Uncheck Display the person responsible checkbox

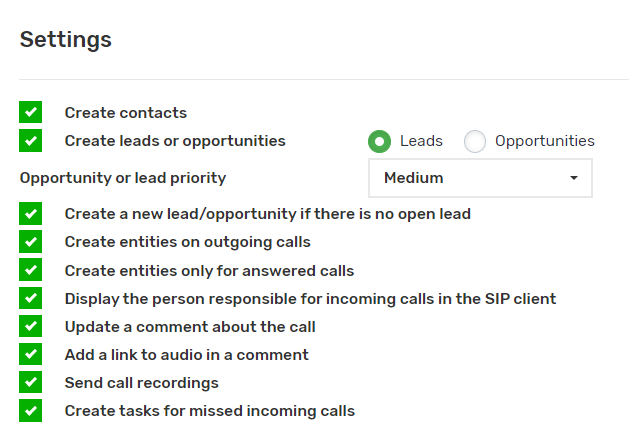[x=31, y=298]
